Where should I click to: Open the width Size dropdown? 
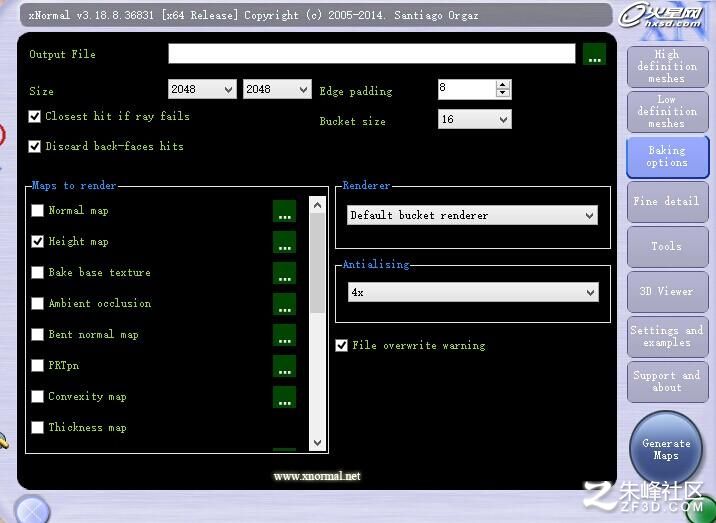202,89
